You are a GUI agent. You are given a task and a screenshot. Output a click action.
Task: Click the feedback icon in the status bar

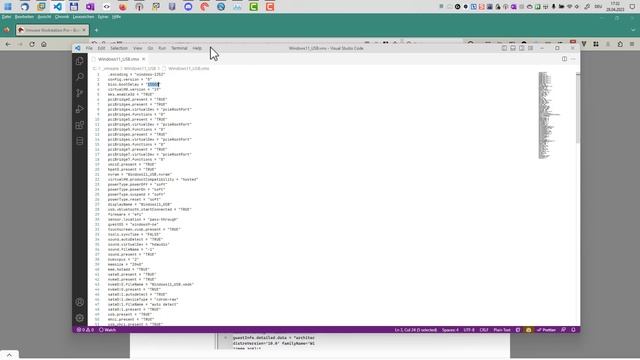(x=564, y=330)
